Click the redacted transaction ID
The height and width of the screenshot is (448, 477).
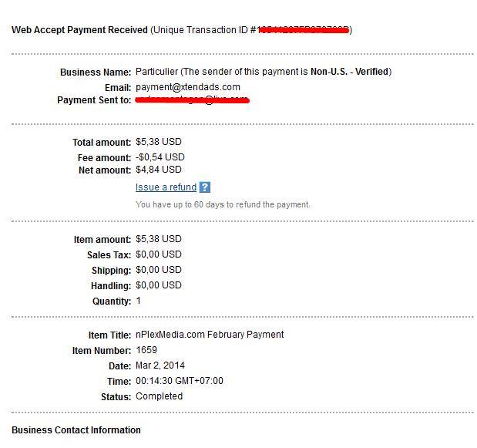point(304,30)
